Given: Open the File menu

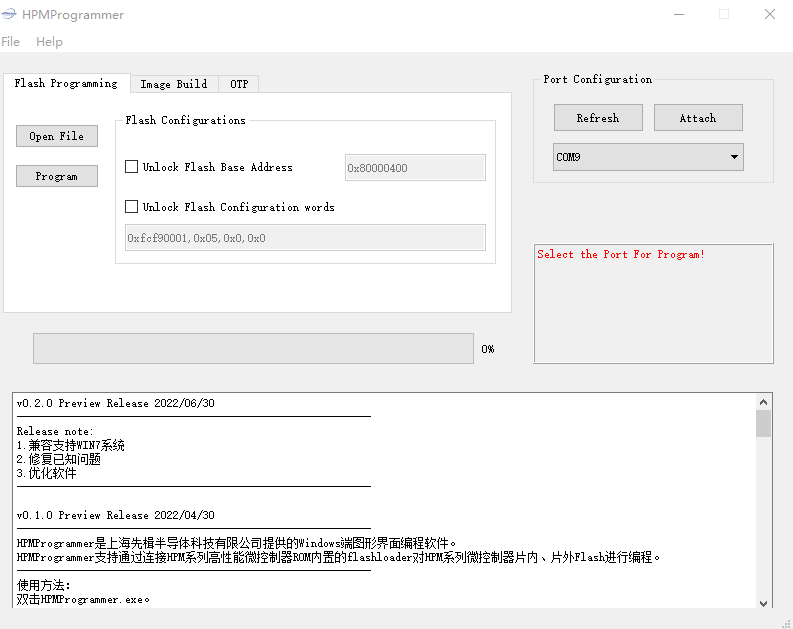Looking at the screenshot, I should tap(11, 41).
